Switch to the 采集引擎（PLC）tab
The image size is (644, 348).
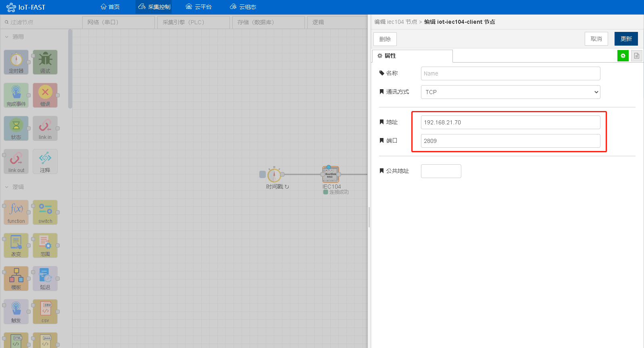click(x=194, y=22)
